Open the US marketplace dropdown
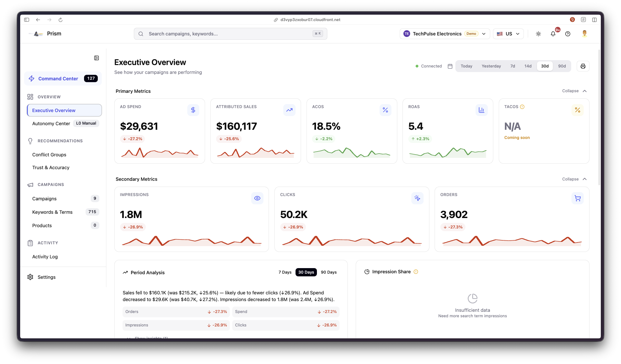621x364 pixels. [x=508, y=34]
